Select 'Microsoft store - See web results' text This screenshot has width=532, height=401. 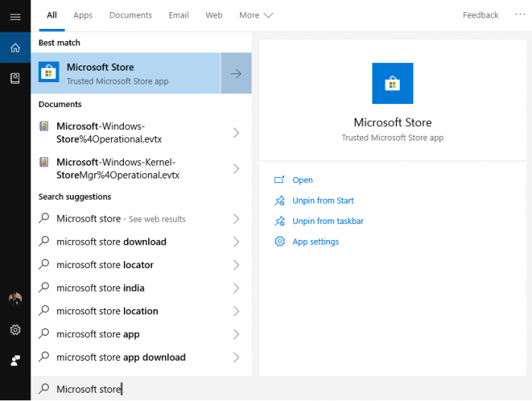click(x=121, y=219)
